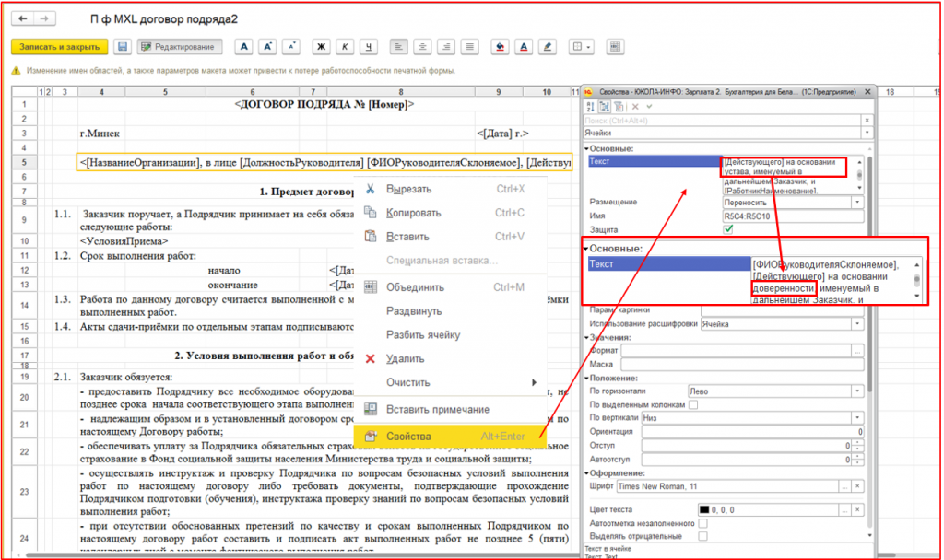Justify text with the toolbar alignment icon
Viewport: 944px width, 560px height.
[470, 47]
